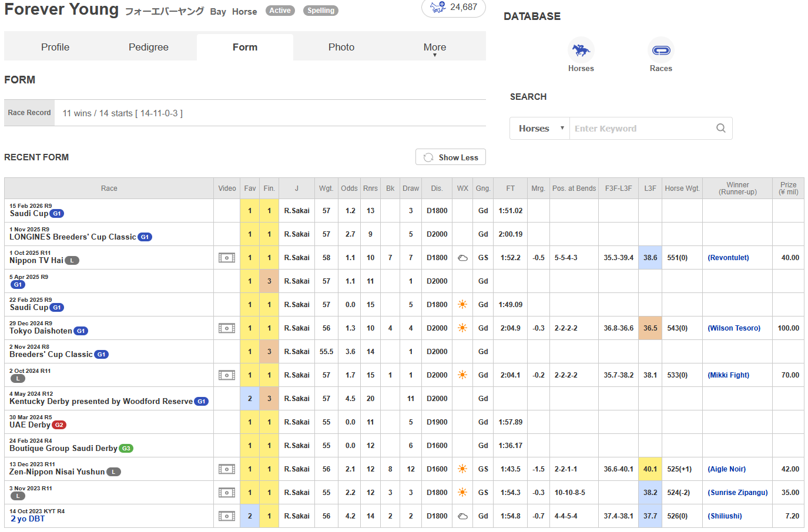
Task: Click the Show Less button
Action: tap(451, 157)
